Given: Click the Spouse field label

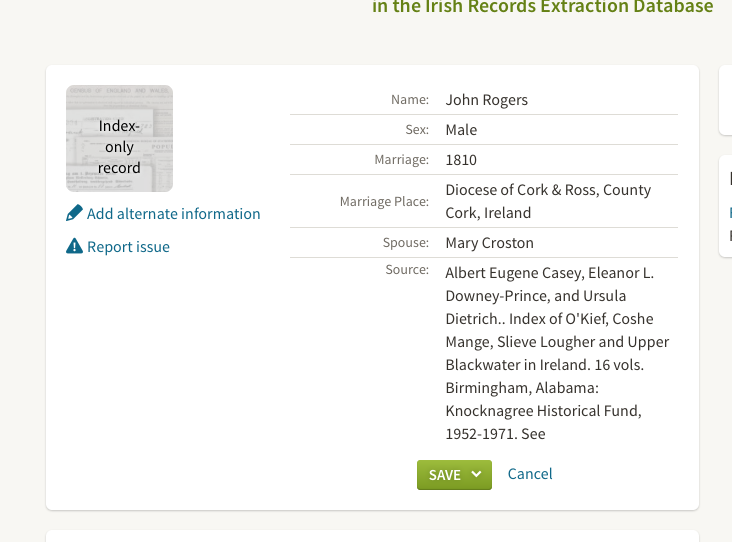Looking at the screenshot, I should coord(405,243).
